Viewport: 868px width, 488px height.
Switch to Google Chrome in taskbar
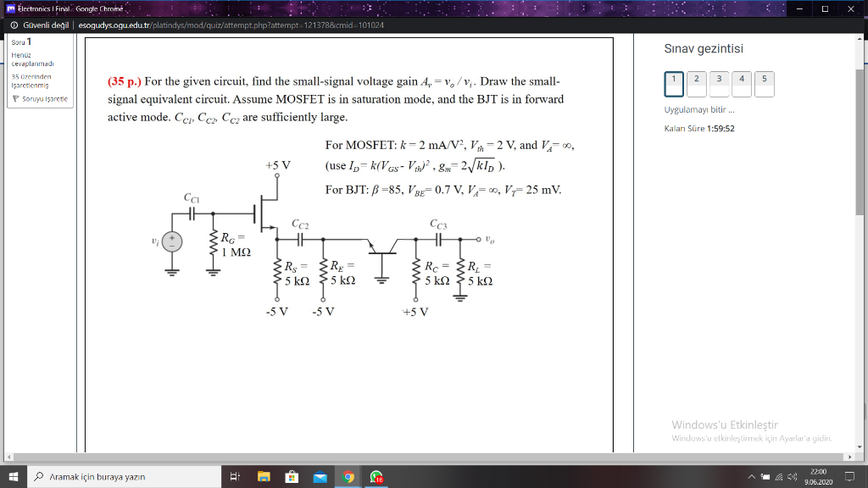pos(348,476)
